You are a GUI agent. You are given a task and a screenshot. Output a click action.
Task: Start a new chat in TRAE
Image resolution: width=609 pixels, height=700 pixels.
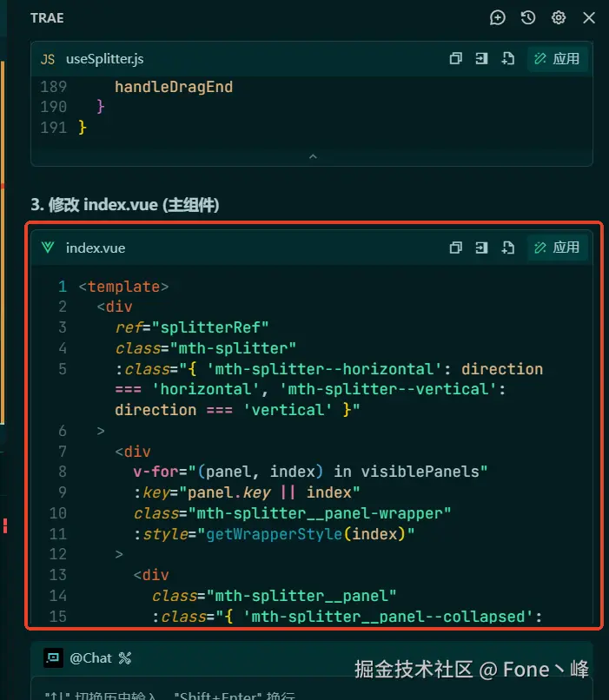point(498,17)
